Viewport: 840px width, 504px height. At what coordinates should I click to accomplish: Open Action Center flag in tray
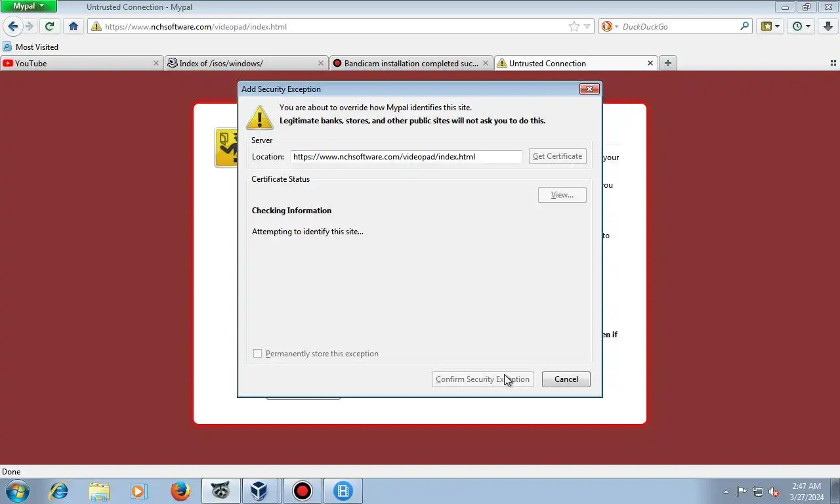(x=742, y=492)
